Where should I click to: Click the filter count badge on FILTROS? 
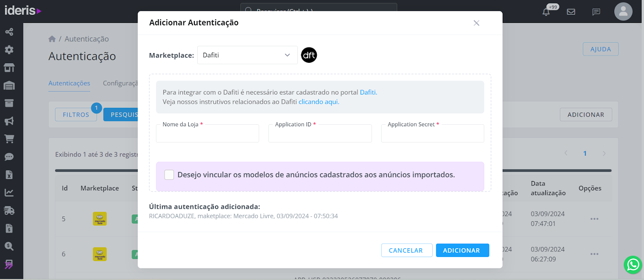tap(96, 108)
